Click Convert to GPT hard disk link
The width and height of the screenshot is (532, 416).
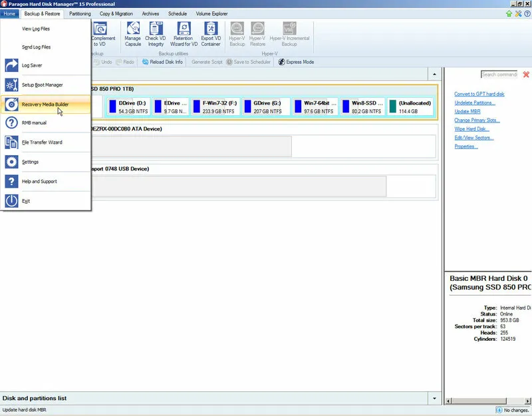(479, 94)
